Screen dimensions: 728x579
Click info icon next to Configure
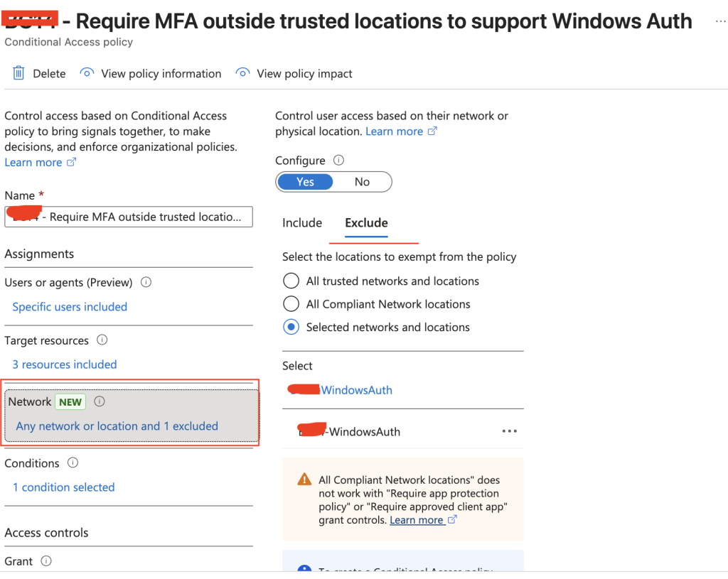[x=339, y=161]
